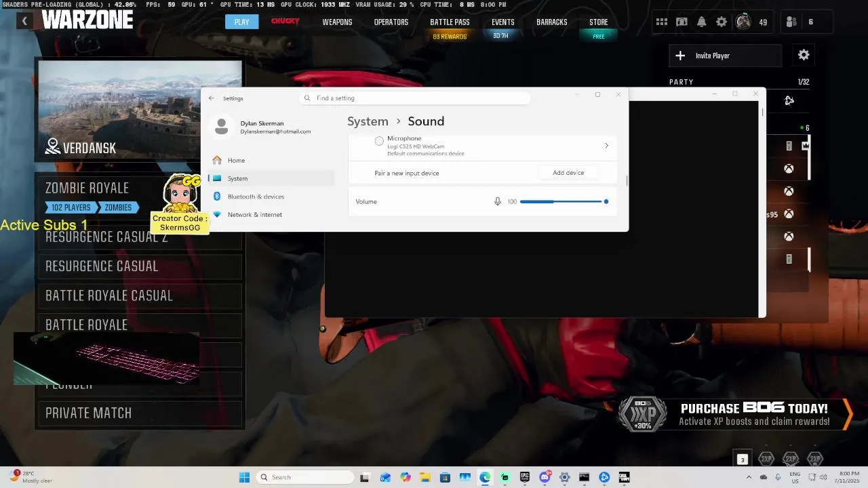
Task: Open the weather widget on taskbar
Action: click(32, 477)
